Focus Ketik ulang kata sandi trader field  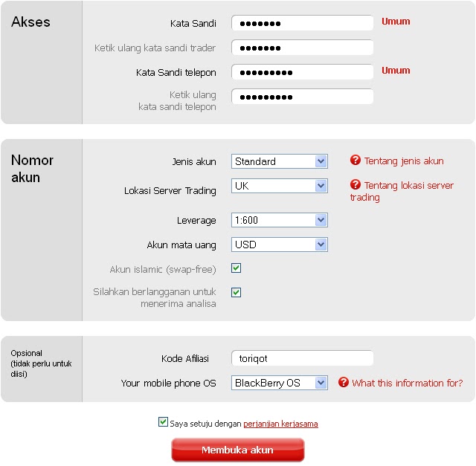303,48
